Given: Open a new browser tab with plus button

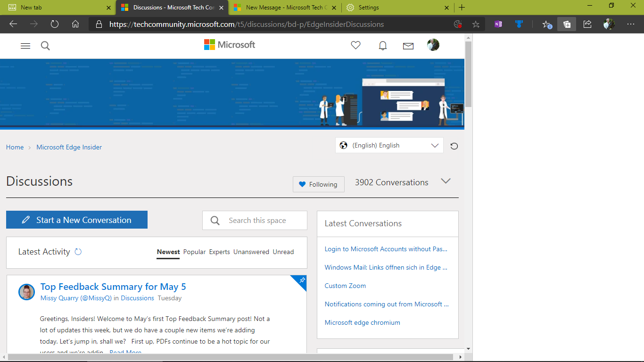Looking at the screenshot, I should pos(462,8).
